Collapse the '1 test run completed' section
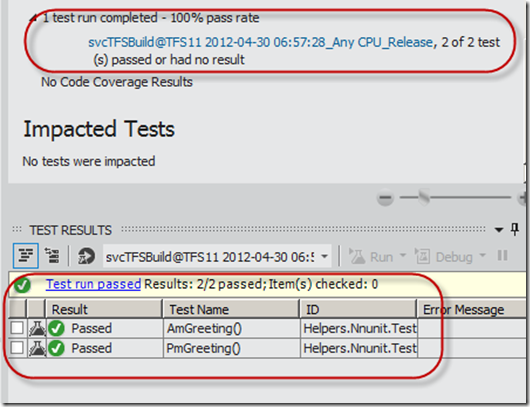The height and width of the screenshot is (407, 530). pos(33,18)
